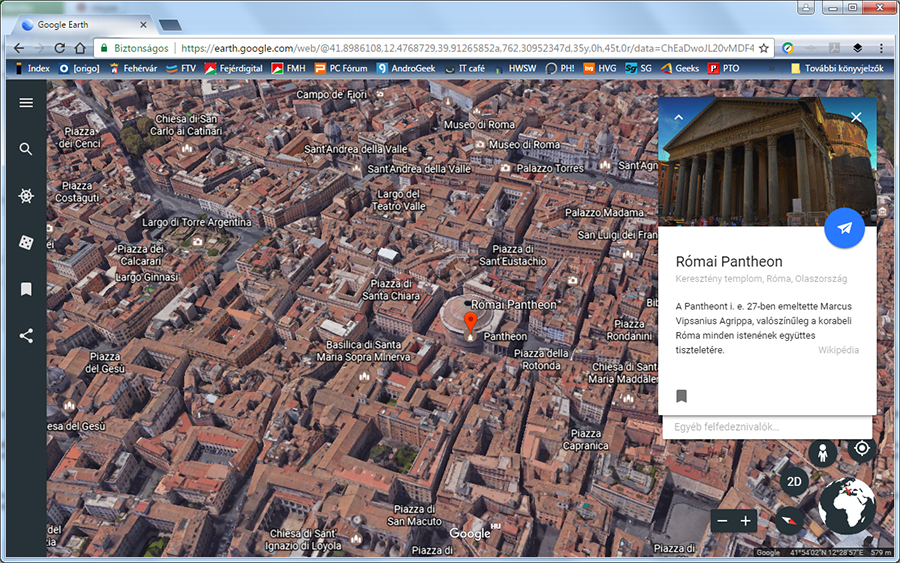Open the Fehérvár bookmark

(133, 68)
